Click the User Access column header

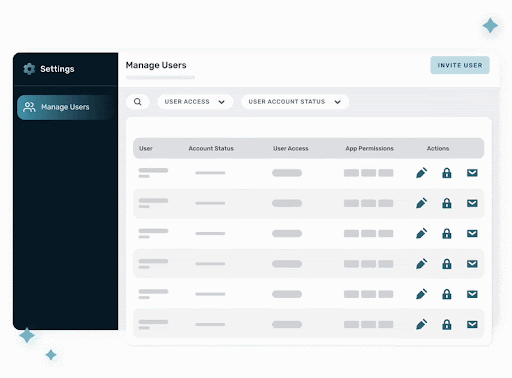click(291, 148)
